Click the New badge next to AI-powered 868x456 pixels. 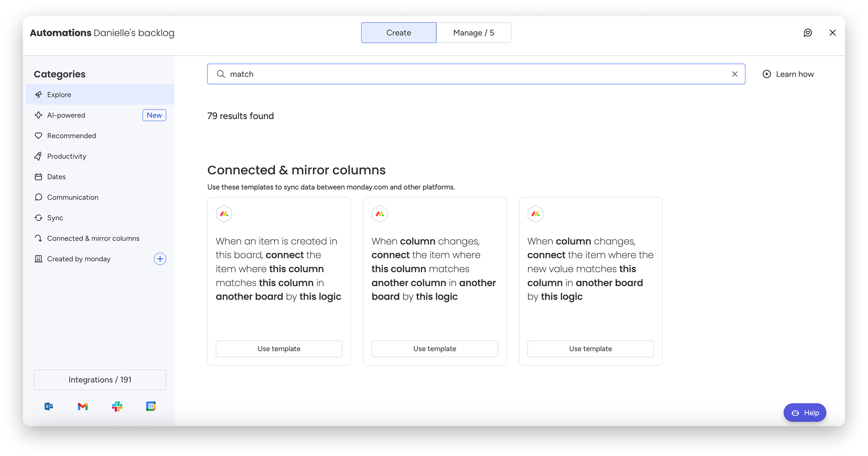154,115
